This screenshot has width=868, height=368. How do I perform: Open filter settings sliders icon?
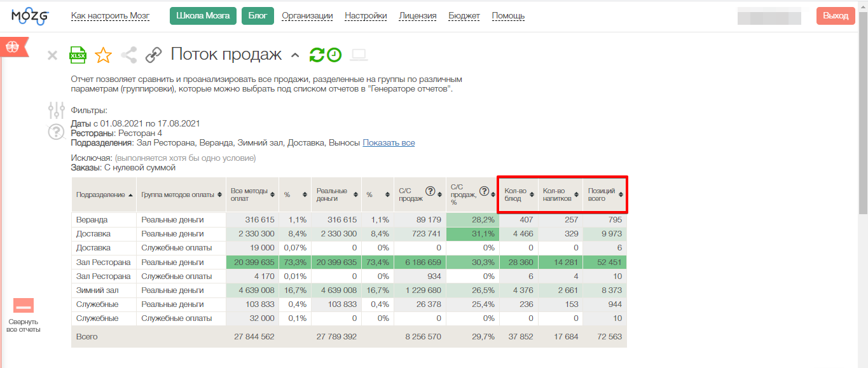pos(57,111)
